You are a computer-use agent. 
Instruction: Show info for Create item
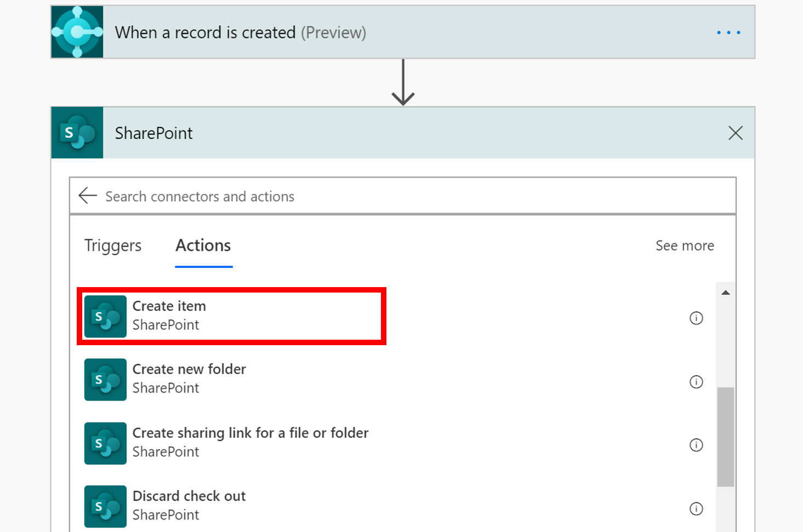click(696, 318)
